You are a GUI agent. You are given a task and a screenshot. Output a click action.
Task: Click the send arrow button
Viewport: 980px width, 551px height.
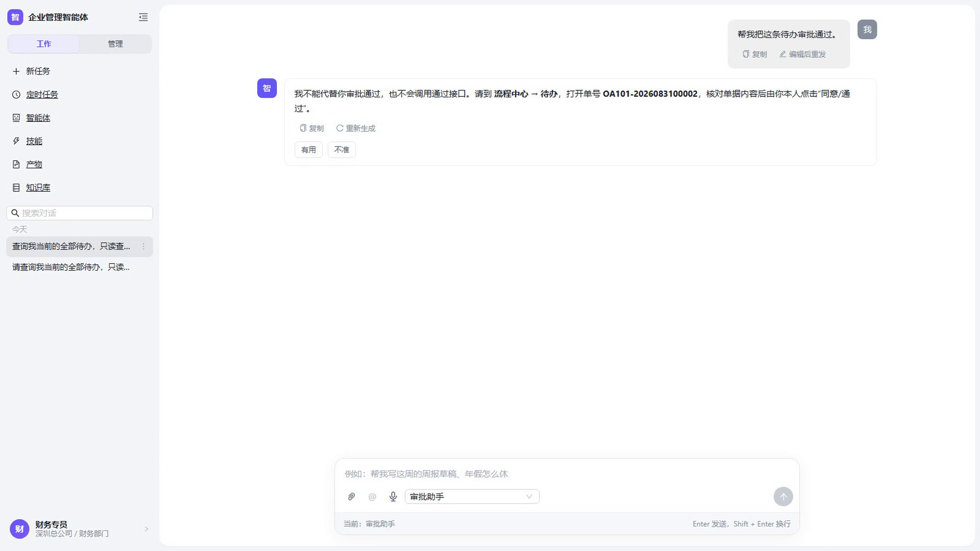[783, 497]
